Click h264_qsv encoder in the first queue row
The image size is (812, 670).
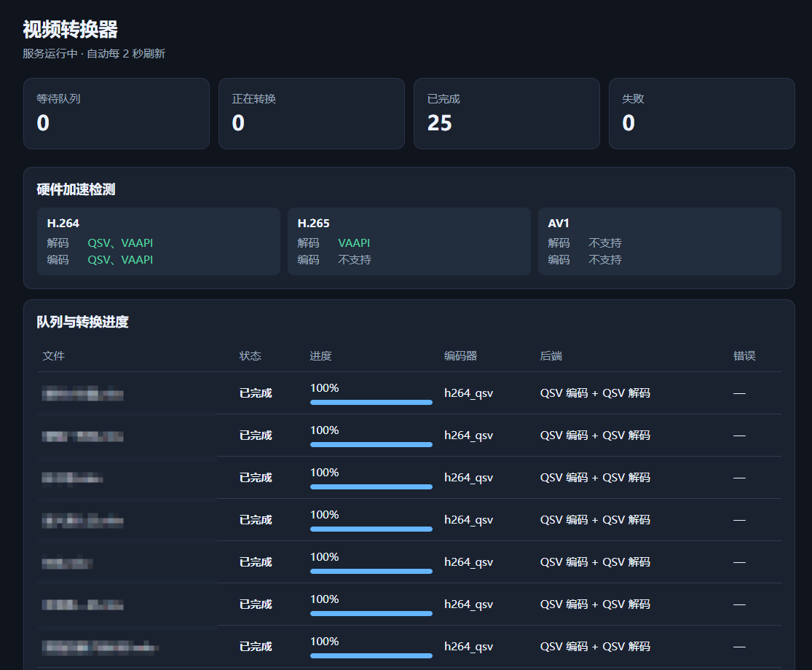(x=469, y=393)
